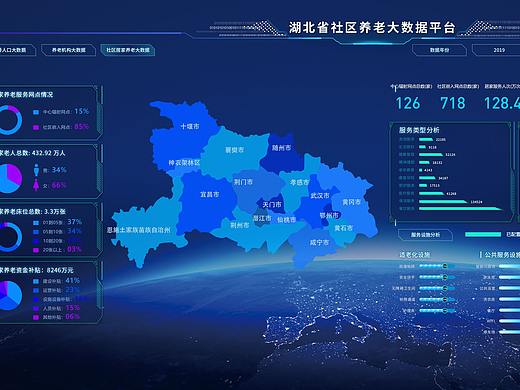The image size is (520, 390).
Task: Click the 126 statistic value
Action: coord(408,103)
